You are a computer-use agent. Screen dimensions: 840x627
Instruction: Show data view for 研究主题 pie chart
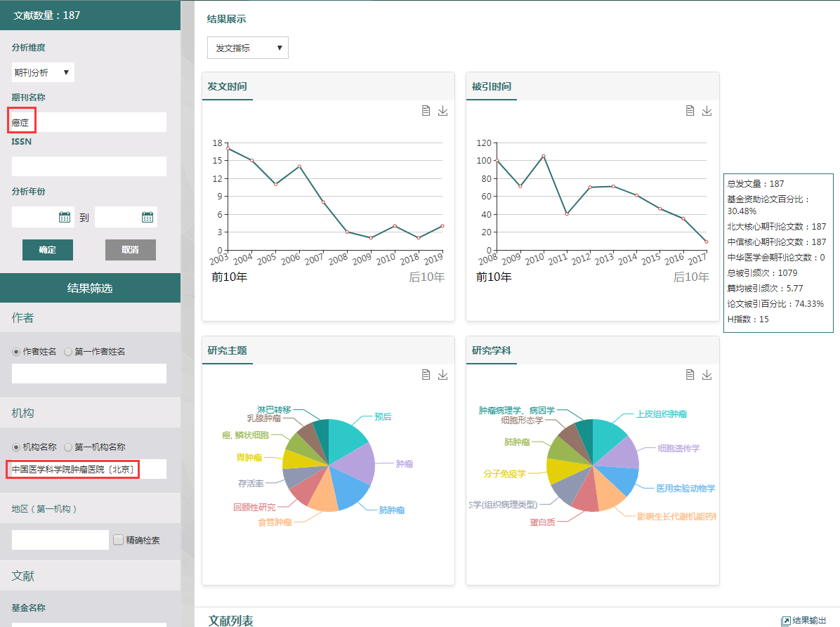[x=426, y=375]
